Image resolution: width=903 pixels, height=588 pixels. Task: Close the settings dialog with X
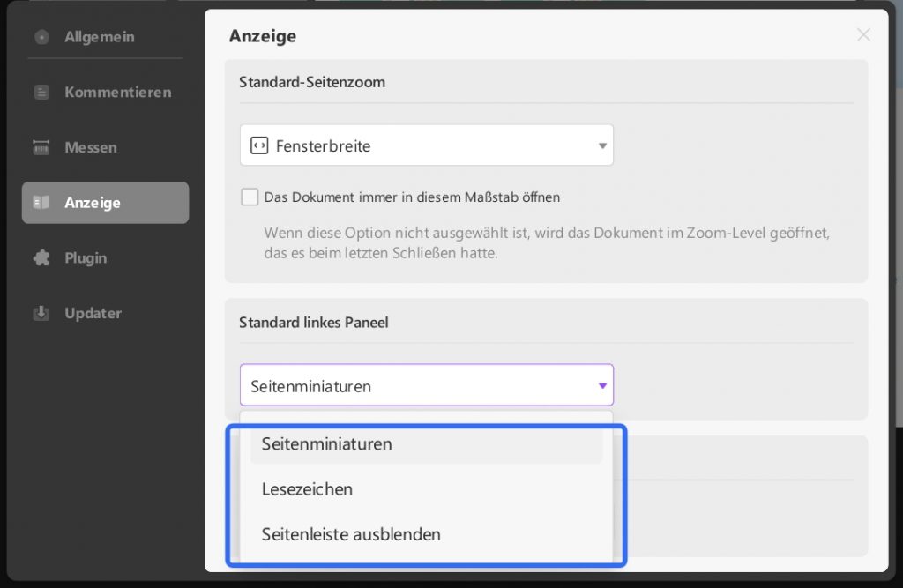tap(863, 35)
